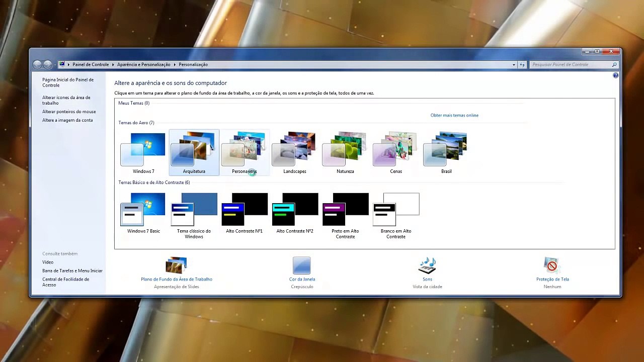The height and width of the screenshot is (362, 644).
Task: Click the Cor da Janela link
Action: pyautogui.click(x=302, y=279)
